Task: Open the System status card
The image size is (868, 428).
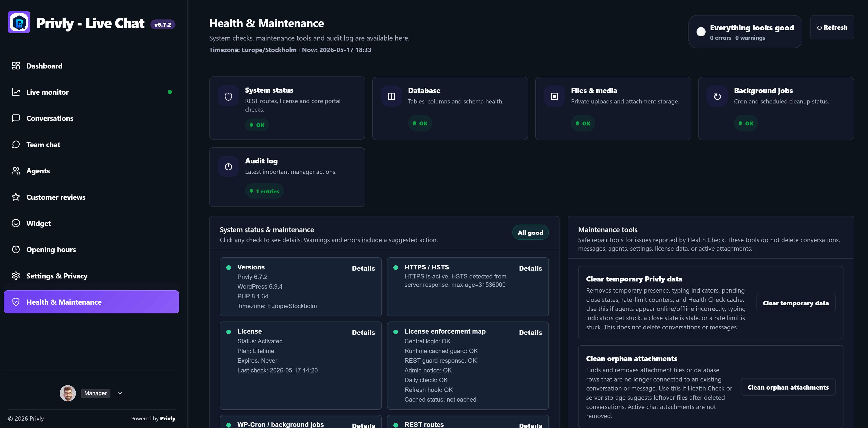Action: (x=287, y=108)
